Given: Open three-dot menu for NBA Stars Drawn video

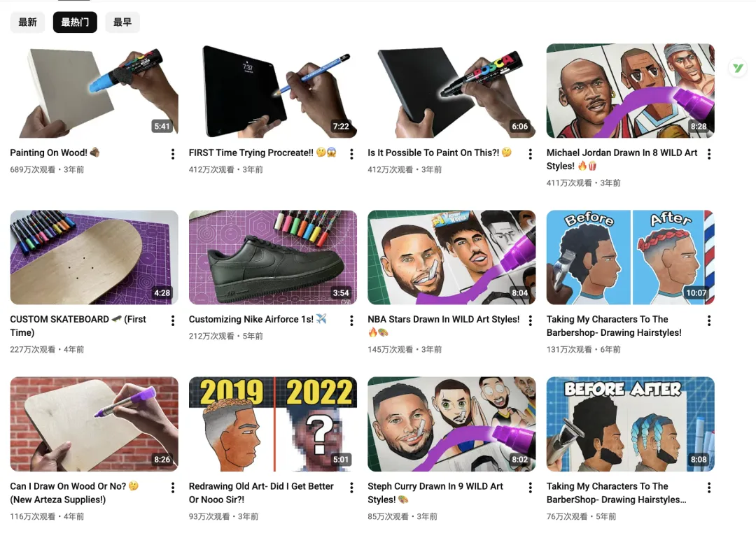Looking at the screenshot, I should (531, 320).
